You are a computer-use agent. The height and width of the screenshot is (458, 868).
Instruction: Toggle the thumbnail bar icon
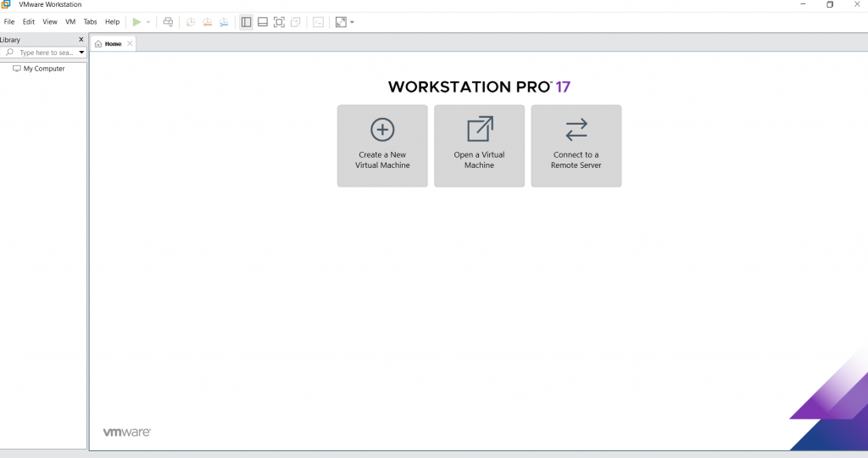pyautogui.click(x=263, y=22)
